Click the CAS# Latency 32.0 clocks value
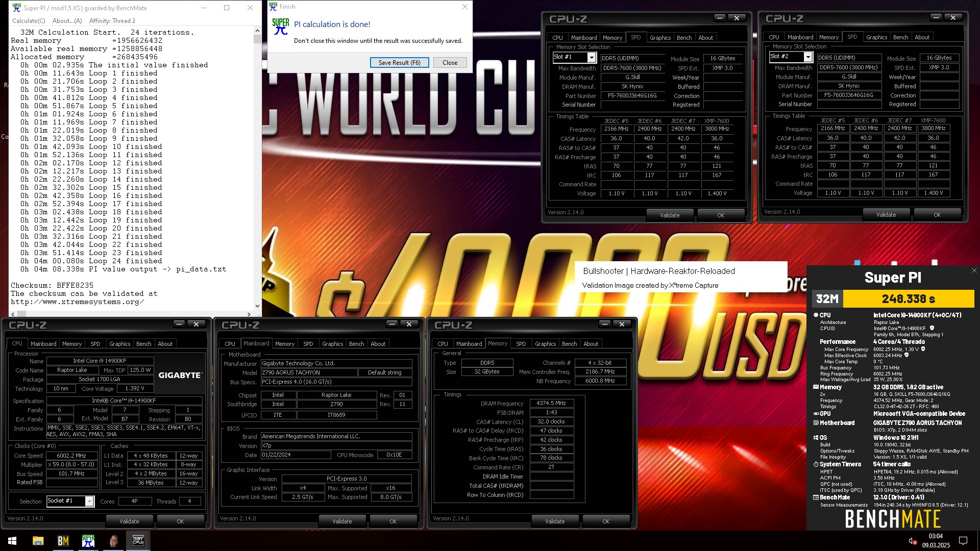Image resolution: width=980 pixels, height=551 pixels. coord(551,421)
